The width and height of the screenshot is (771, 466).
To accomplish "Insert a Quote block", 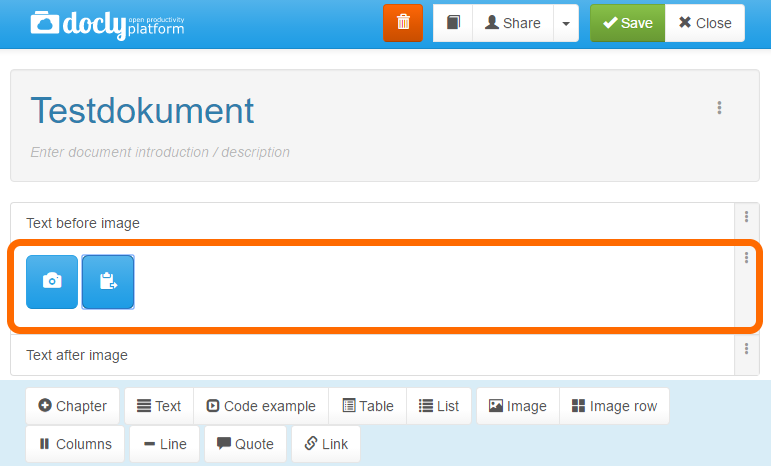I will (245, 444).
